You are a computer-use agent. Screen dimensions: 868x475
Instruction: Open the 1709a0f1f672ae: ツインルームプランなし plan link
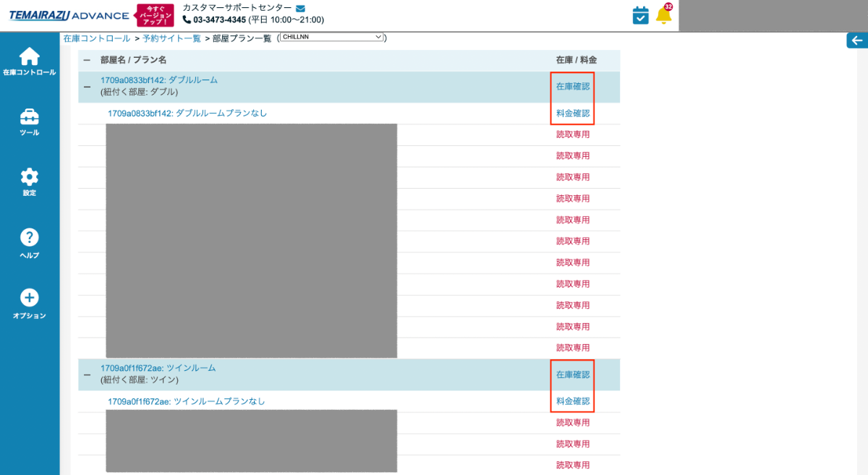pos(186,401)
